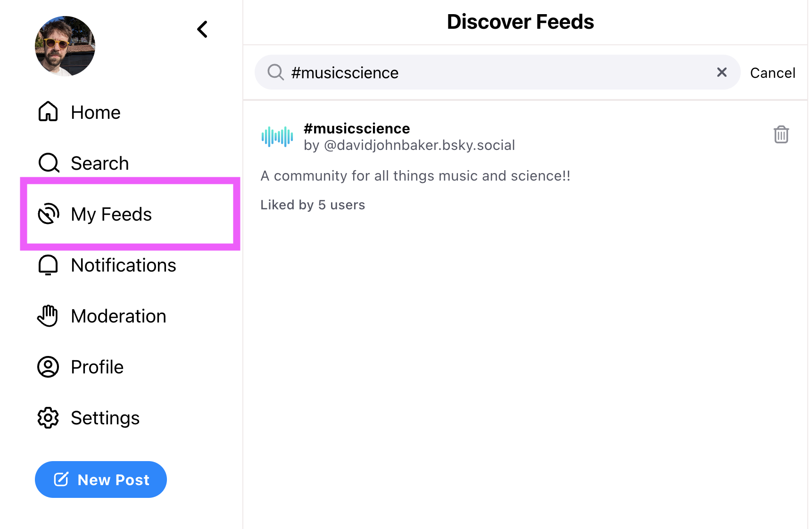Open the Notifications menu item
This screenshot has height=529, width=812.
[x=124, y=265]
